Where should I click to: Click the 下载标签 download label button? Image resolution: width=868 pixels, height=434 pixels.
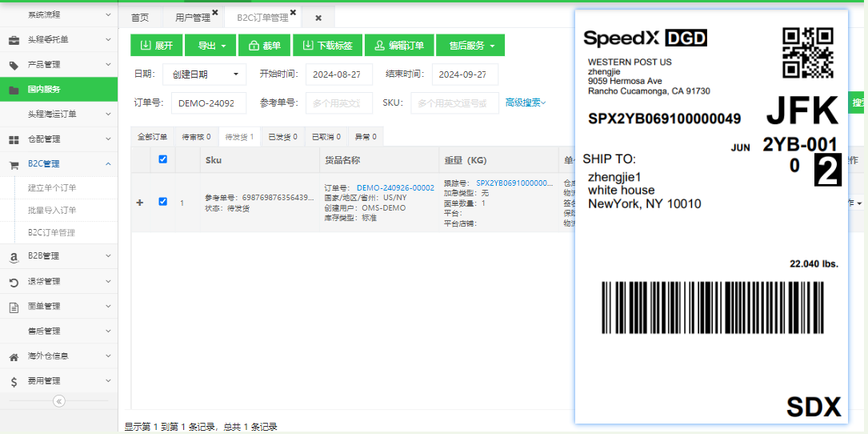pyautogui.click(x=327, y=46)
